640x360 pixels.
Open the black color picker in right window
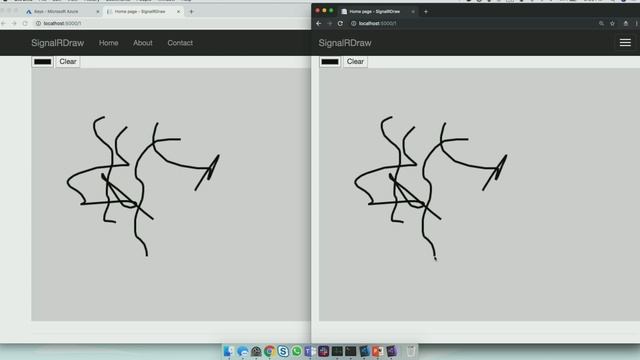pos(330,62)
